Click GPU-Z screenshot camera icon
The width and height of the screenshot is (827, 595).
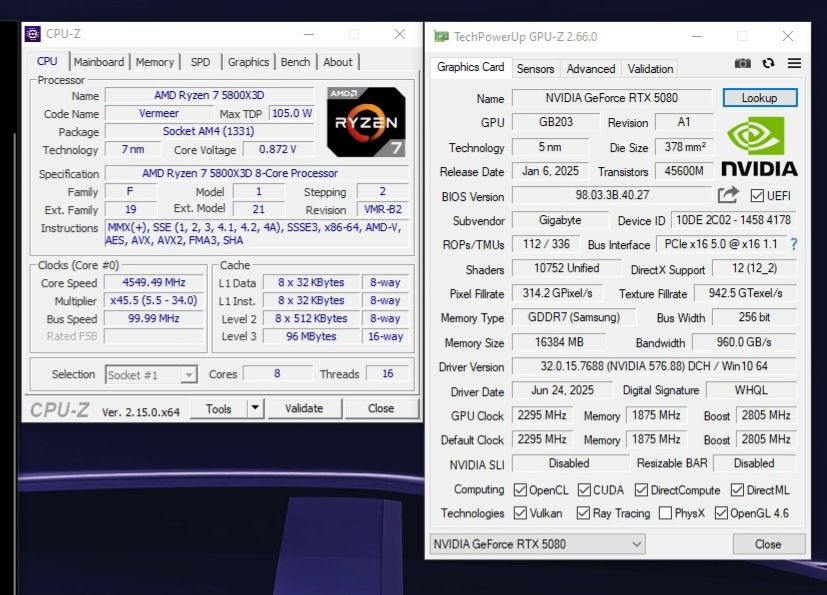pyautogui.click(x=743, y=63)
